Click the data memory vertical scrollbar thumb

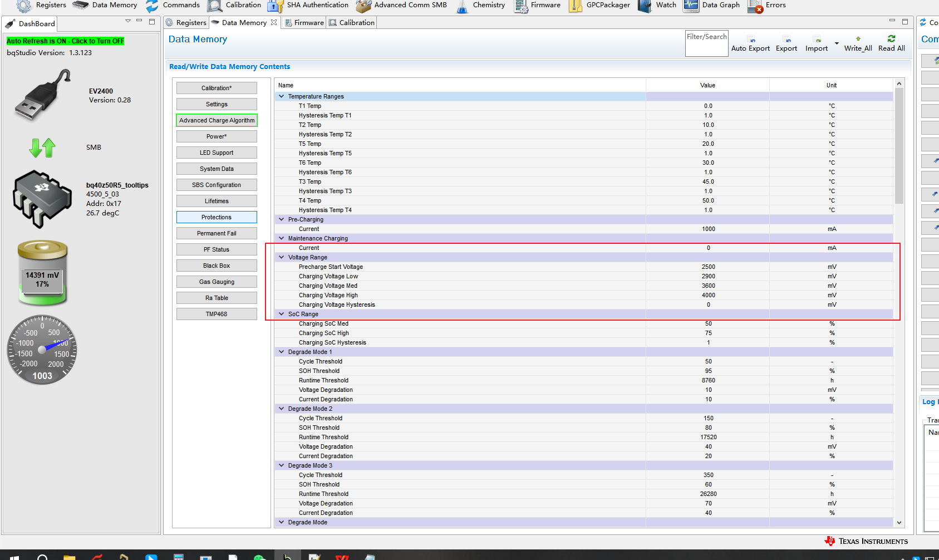tap(899, 146)
